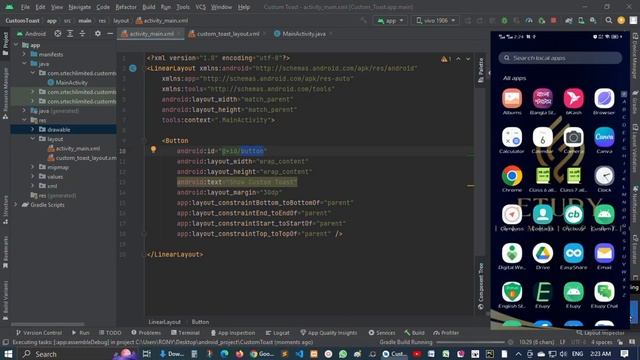Click the warning indicator in editor corner
Viewport: 640px width, 360px height.
(x=446, y=59)
